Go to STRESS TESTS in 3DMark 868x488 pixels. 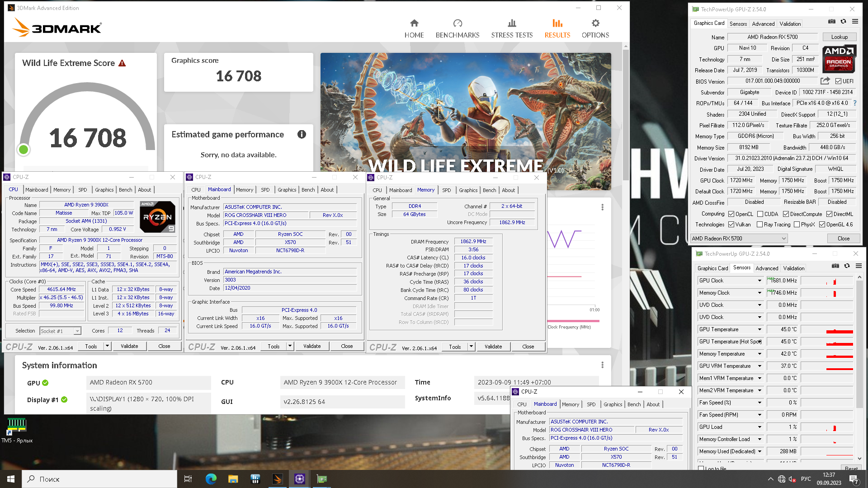click(x=512, y=29)
